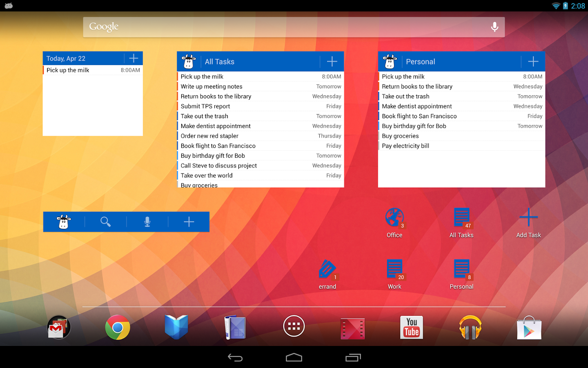
Task: Tap the Wi-Fi status icon
Action: coord(556,6)
